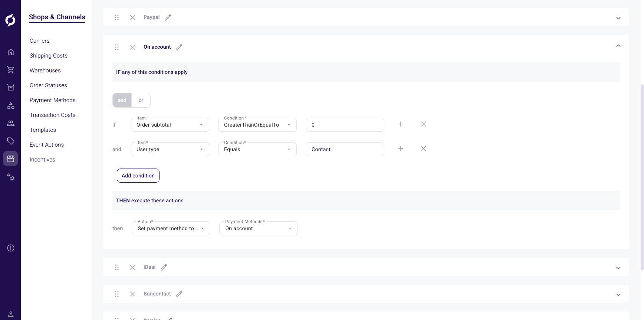644x320 pixels.
Task: Click the 'IF any of this conditions apply' text
Action: 152,72
